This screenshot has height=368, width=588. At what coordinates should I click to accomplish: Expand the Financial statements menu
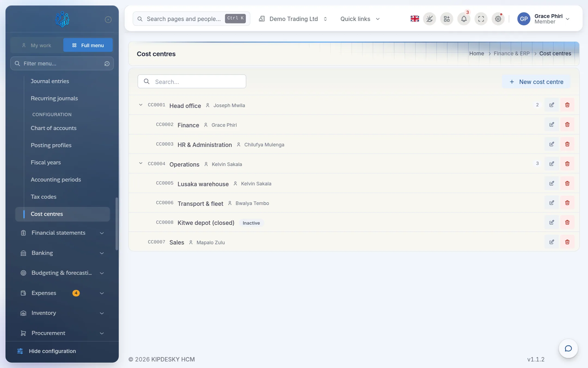click(62, 233)
